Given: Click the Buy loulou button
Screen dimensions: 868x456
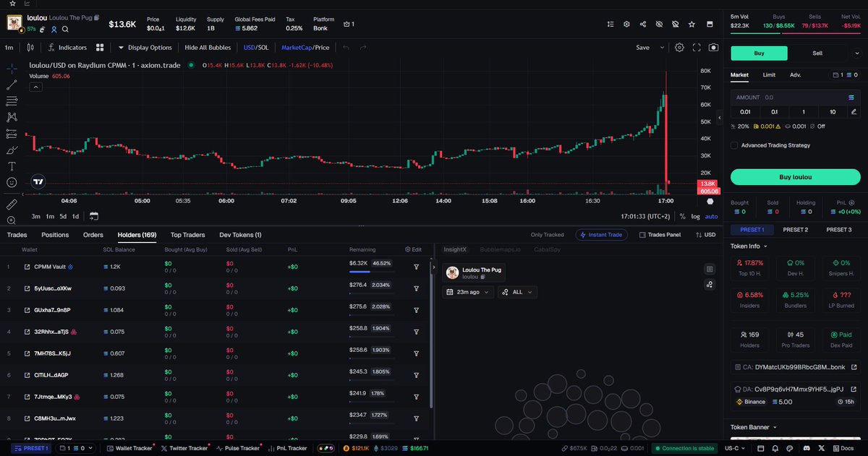Looking at the screenshot, I should (795, 177).
